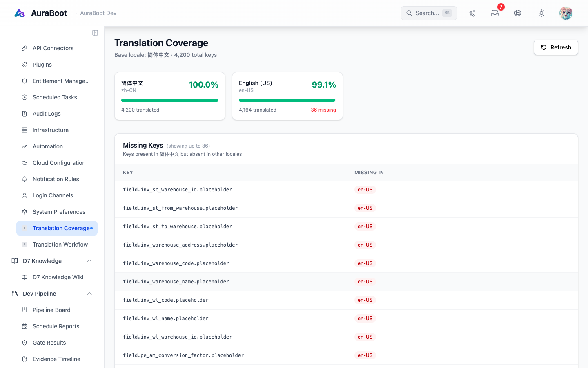
Task: Click the Gate Results shield icon
Action: click(24, 343)
